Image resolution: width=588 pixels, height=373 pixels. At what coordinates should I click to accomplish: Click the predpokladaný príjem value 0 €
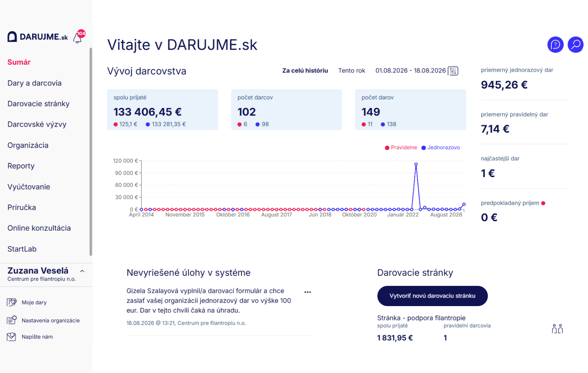(489, 218)
